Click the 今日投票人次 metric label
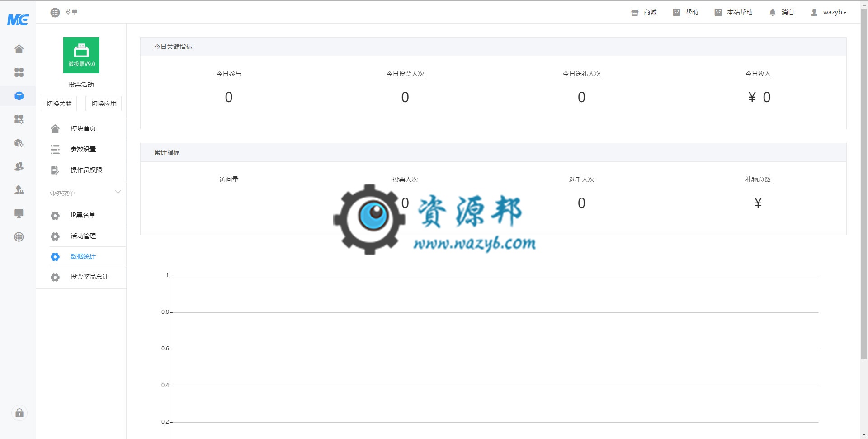The image size is (868, 439). tap(405, 74)
